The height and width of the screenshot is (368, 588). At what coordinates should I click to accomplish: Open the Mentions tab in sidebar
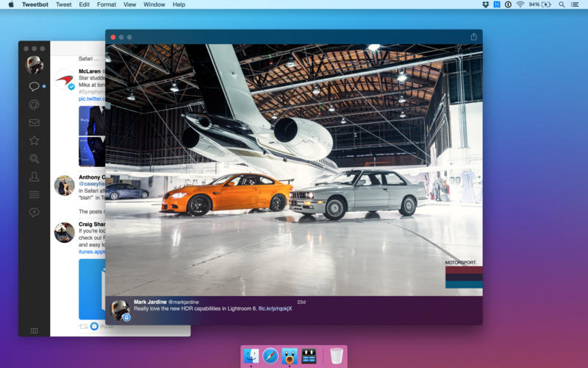click(34, 105)
